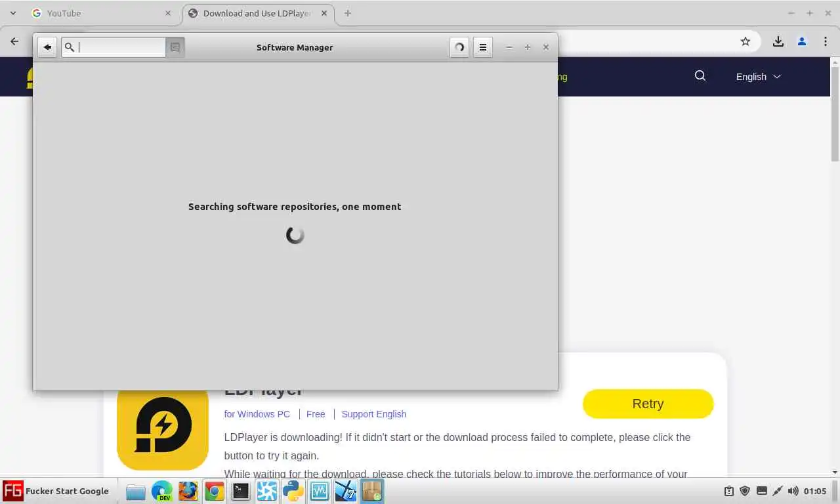The image size is (840, 504).
Task: Open the browser profile menu
Action: [801, 41]
